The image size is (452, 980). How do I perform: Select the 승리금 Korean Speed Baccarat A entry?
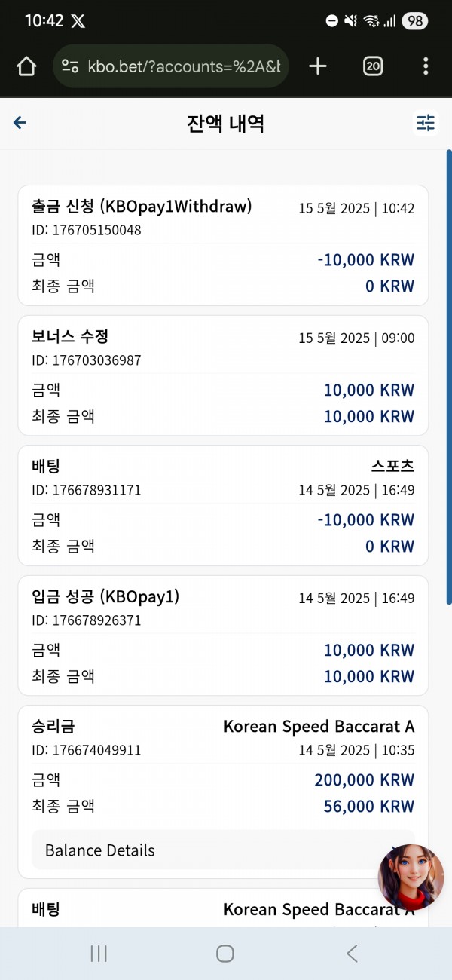click(223, 792)
